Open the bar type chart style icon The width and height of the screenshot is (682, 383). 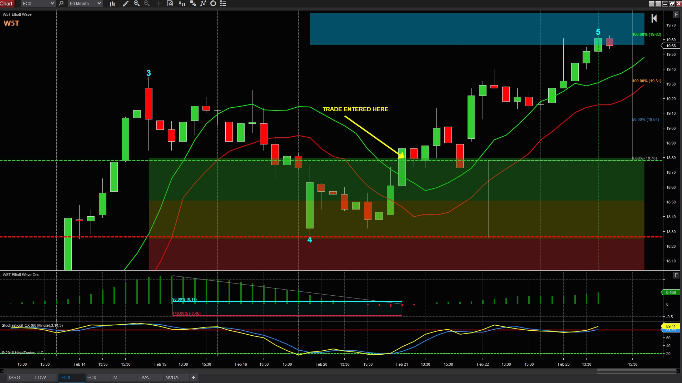pyautogui.click(x=113, y=3)
